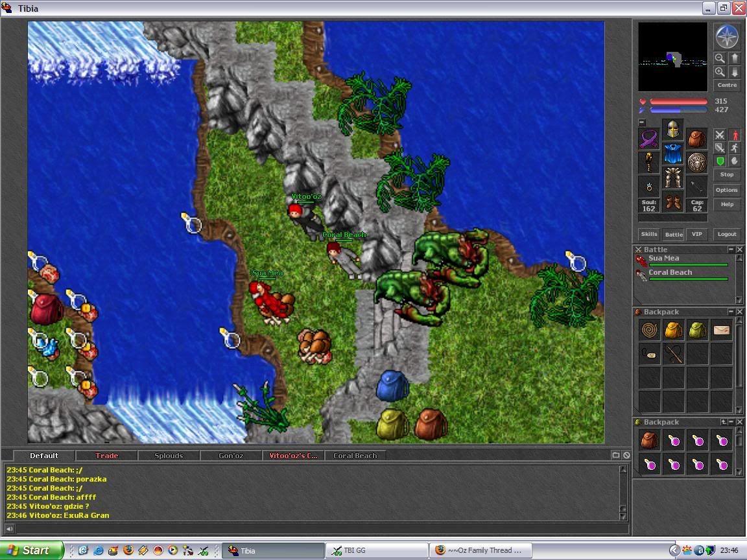
Task: Switch to the Trade chat tab
Action: point(106,456)
